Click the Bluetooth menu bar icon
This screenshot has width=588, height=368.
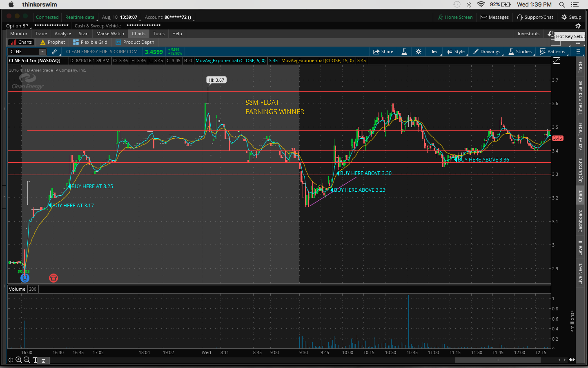point(469,4)
